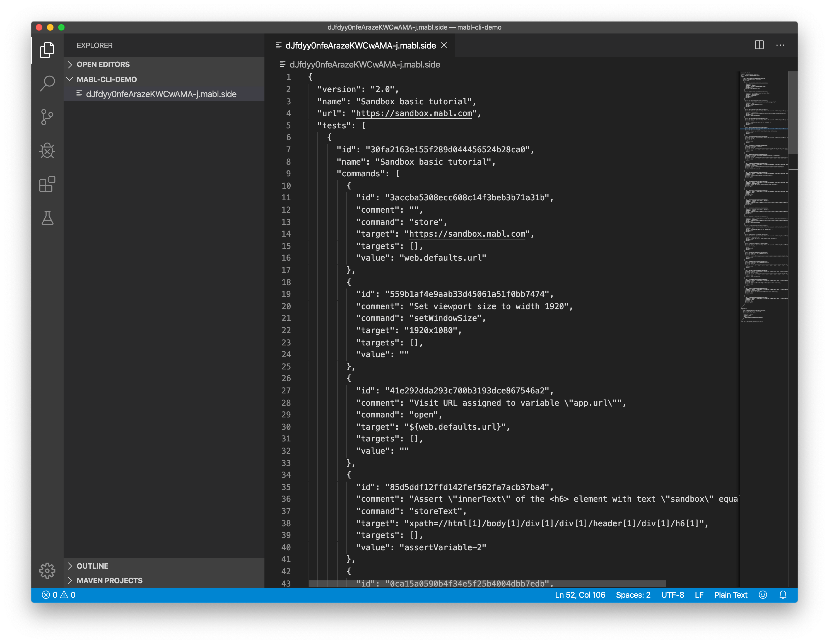Image resolution: width=829 pixels, height=644 pixels.
Task: Open the Source Control view
Action: pyautogui.click(x=47, y=117)
